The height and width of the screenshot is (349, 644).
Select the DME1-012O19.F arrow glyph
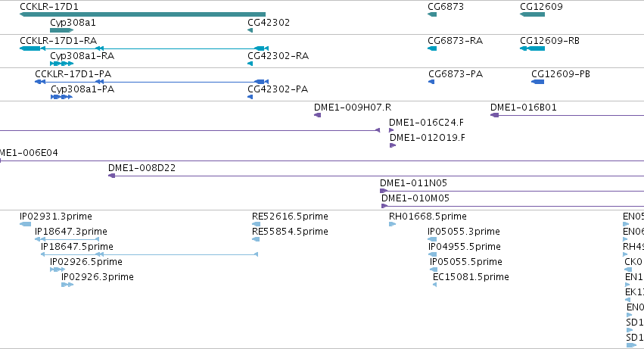pyautogui.click(x=393, y=145)
